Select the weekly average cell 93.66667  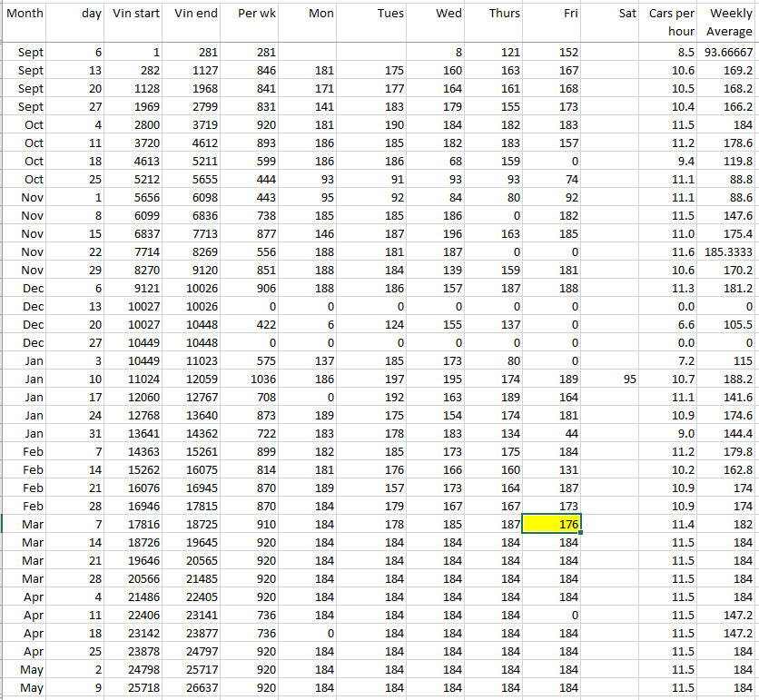click(729, 52)
